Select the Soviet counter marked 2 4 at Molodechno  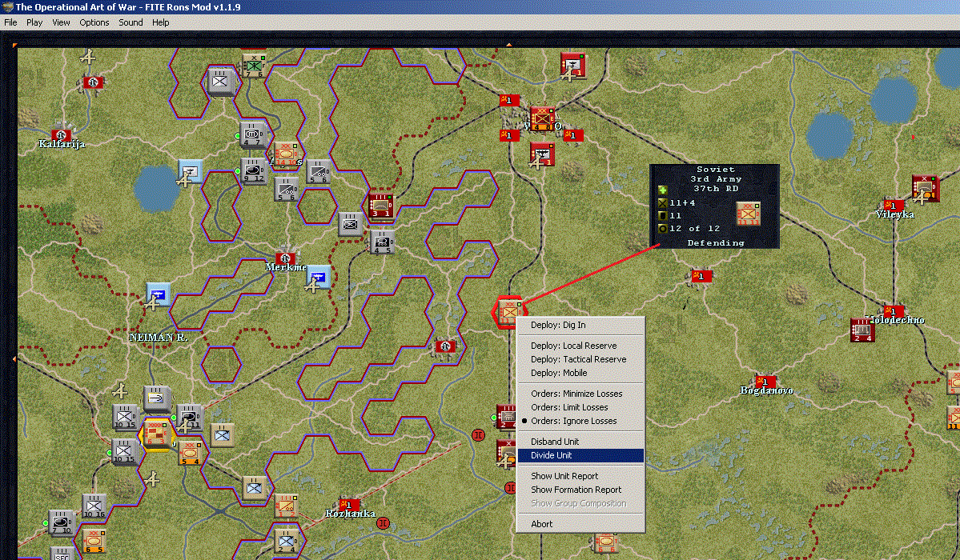tap(862, 330)
